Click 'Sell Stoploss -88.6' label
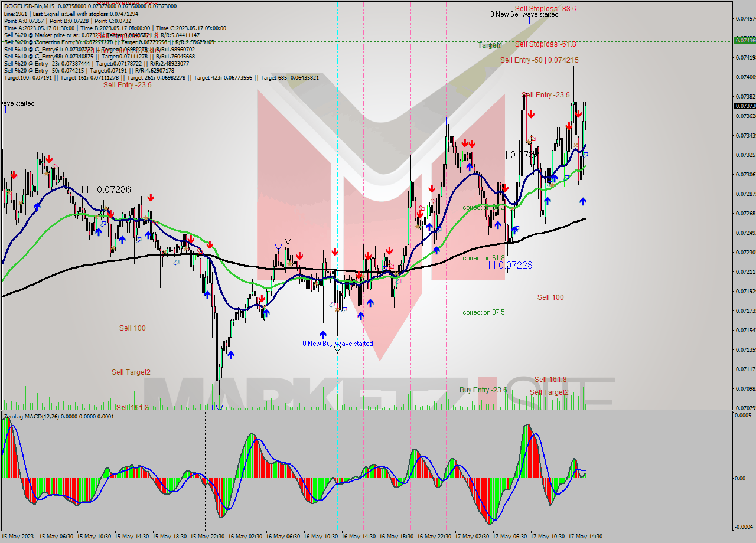The height and width of the screenshot is (543, 756). (545, 9)
